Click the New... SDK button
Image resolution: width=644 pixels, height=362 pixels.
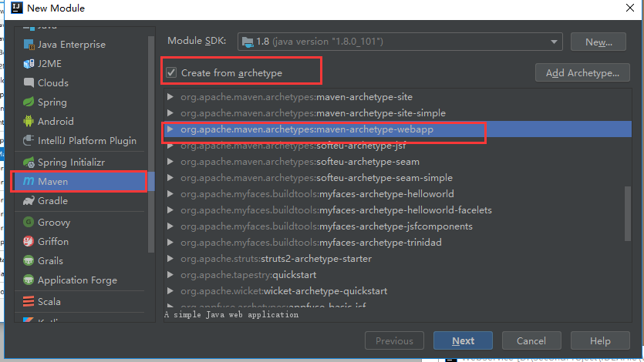(x=598, y=42)
